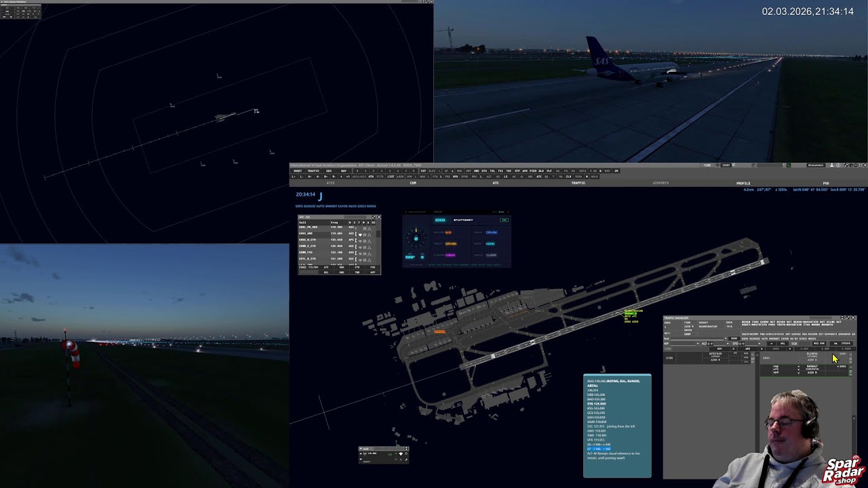Click the ATC toolbar button in second row

click(539, 177)
